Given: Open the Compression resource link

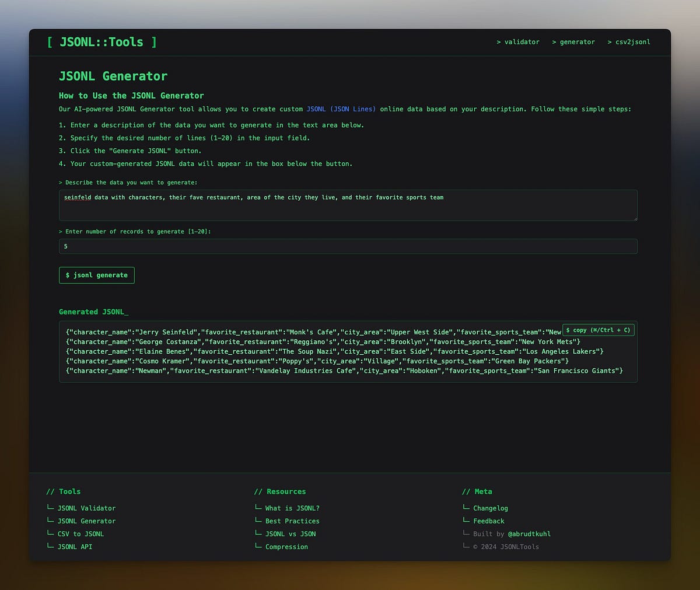Looking at the screenshot, I should tap(286, 546).
